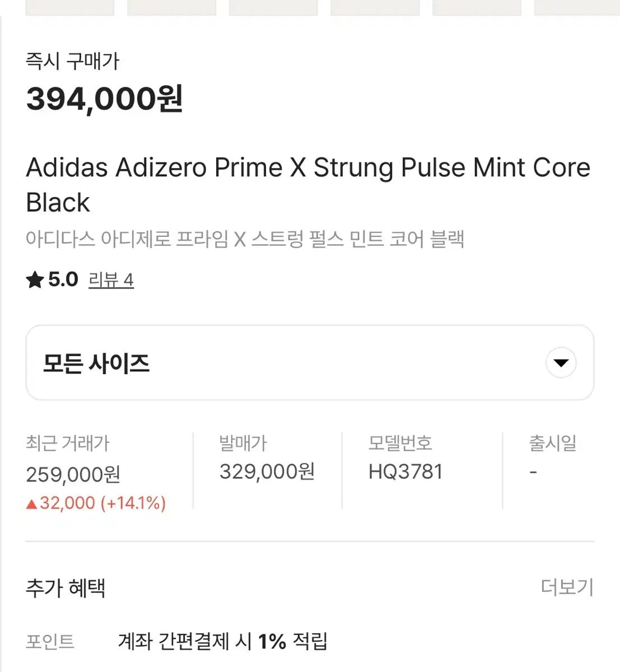Image resolution: width=620 pixels, height=672 pixels.
Task: Select the first product thumbnail at top
Action: tap(69, 8)
